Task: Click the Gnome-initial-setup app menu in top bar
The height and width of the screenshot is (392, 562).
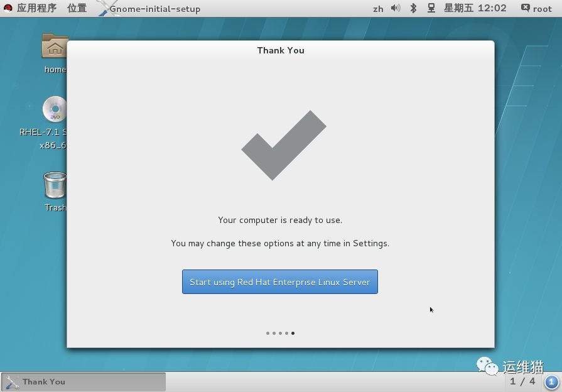Action: (150, 9)
